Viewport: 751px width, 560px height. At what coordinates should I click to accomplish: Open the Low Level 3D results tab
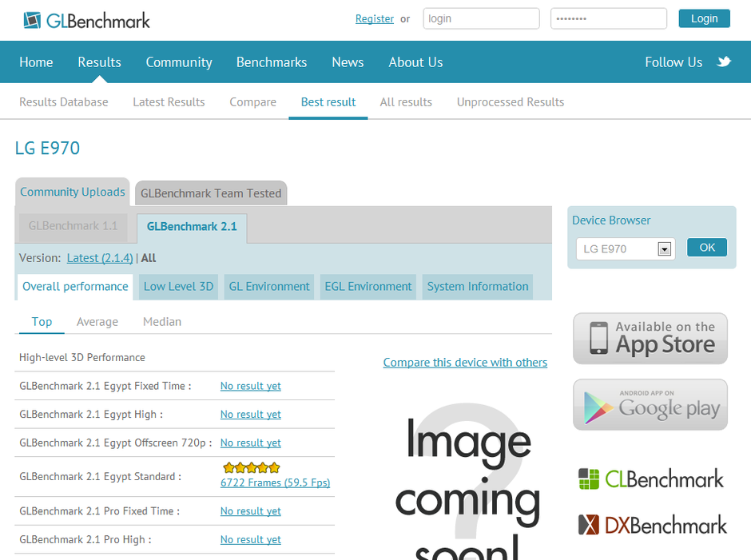coord(177,286)
